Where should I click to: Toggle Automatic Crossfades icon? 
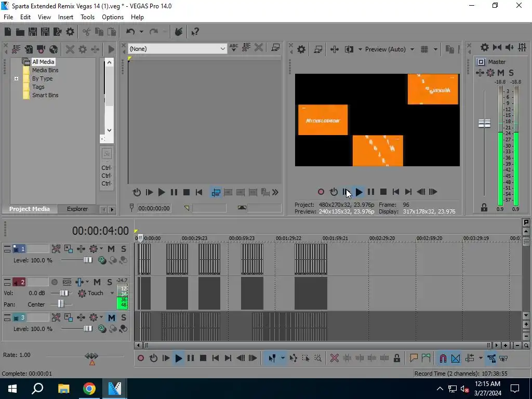456,358
